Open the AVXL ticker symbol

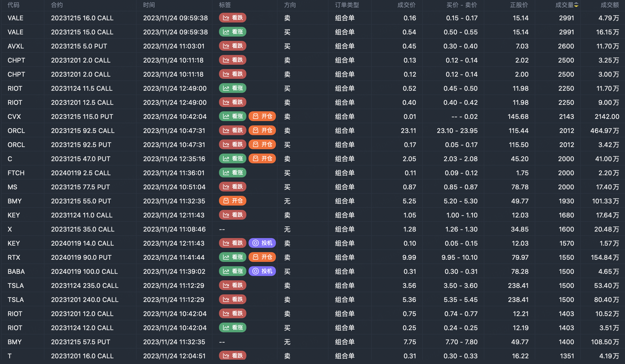click(16, 46)
